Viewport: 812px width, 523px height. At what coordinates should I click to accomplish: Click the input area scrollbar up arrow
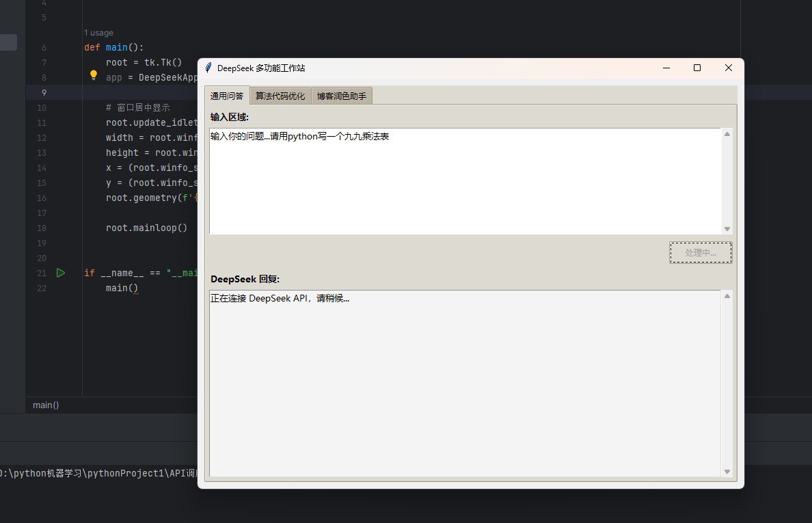pyautogui.click(x=727, y=134)
